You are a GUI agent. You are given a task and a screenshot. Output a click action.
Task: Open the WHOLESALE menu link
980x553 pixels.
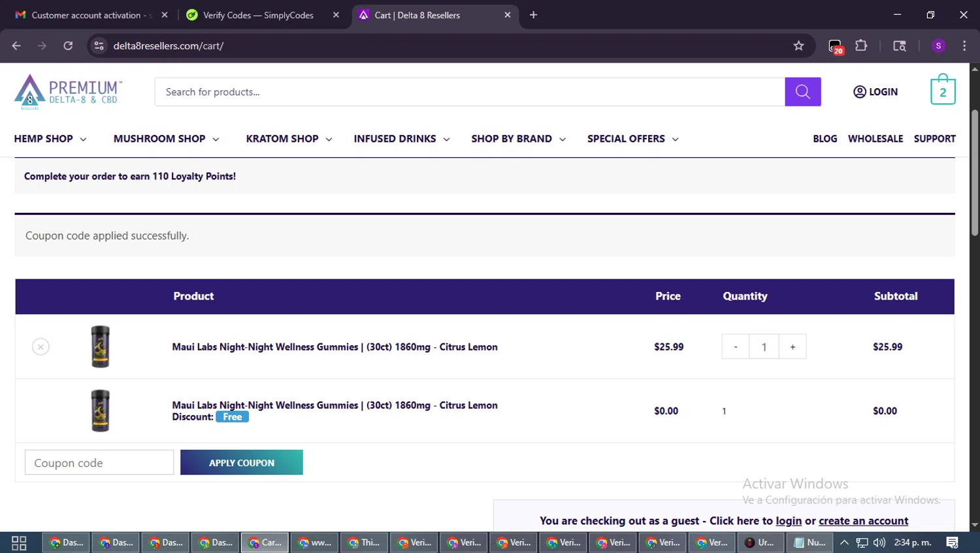click(x=875, y=139)
